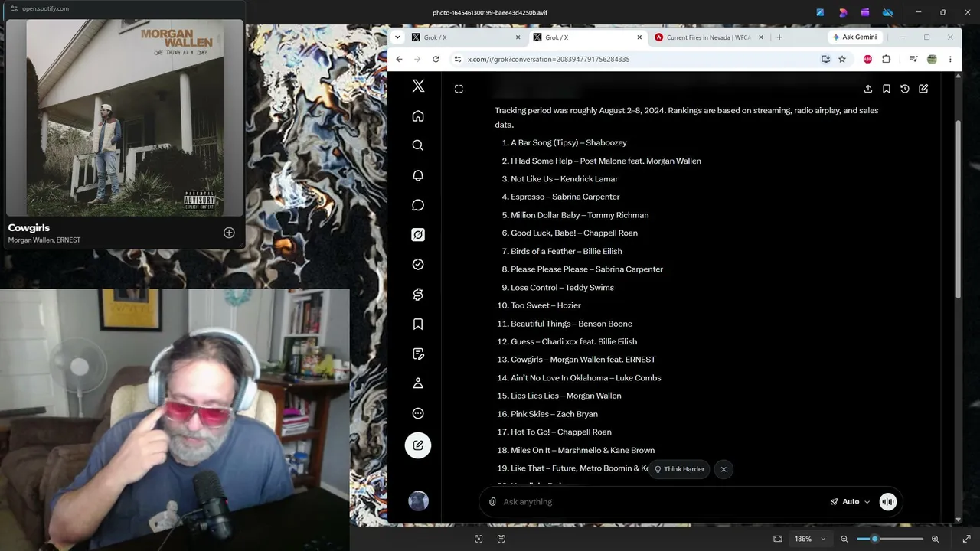Select the active Grok / X tab
Image resolution: width=980 pixels, height=551 pixels.
[x=586, y=37]
